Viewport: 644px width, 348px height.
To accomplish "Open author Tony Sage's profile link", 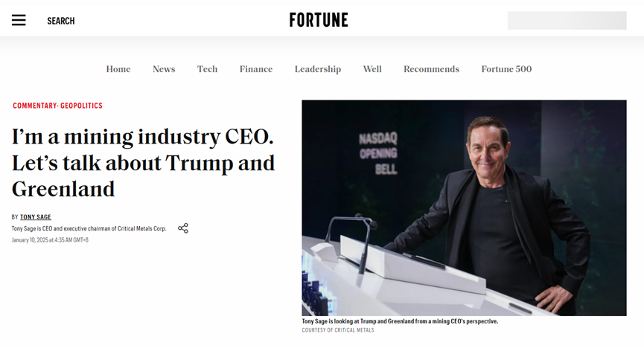I will (36, 217).
